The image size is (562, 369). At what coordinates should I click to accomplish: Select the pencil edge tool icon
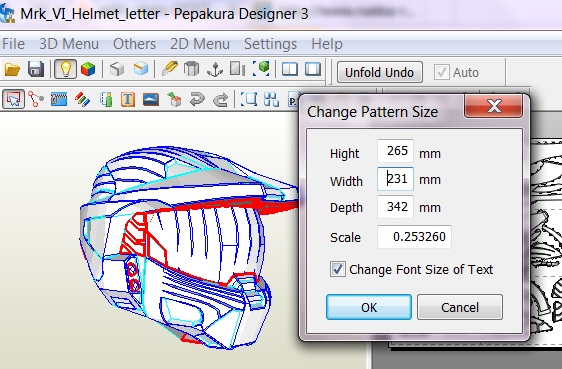(170, 68)
